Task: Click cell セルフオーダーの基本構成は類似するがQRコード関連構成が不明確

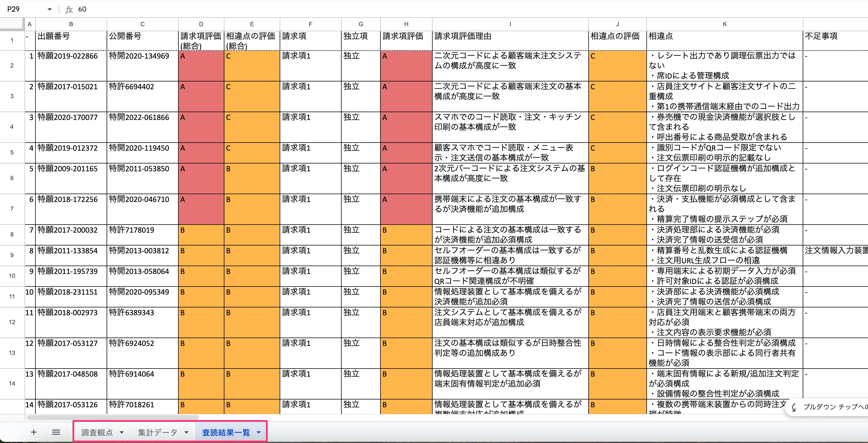Action: (510, 276)
